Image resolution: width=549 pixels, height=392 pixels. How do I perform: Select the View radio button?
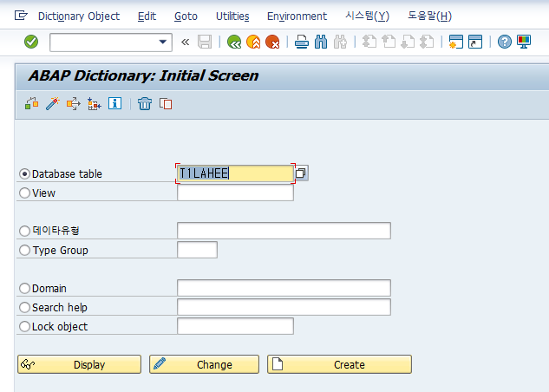click(x=24, y=193)
